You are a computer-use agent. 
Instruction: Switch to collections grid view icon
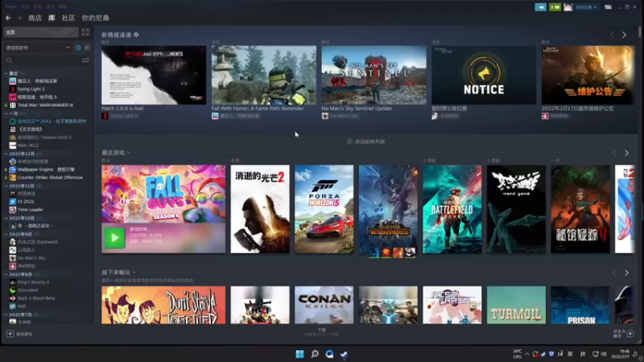point(85,32)
